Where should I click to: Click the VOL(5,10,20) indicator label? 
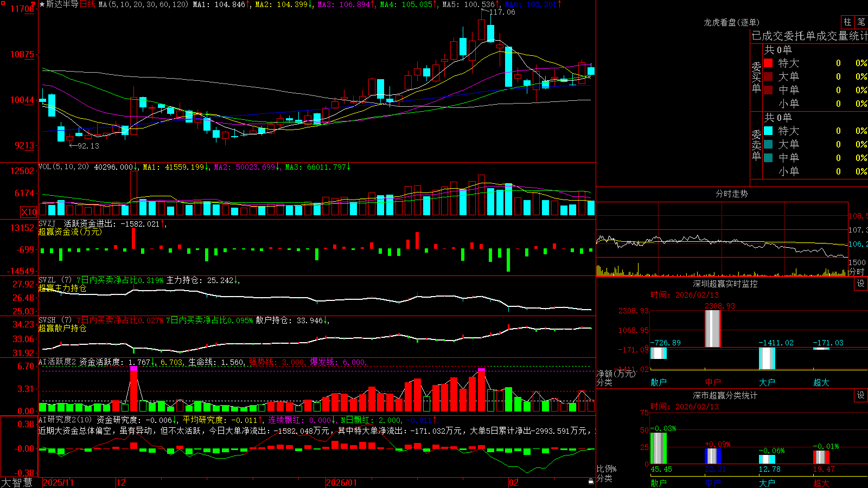pyautogui.click(x=63, y=167)
